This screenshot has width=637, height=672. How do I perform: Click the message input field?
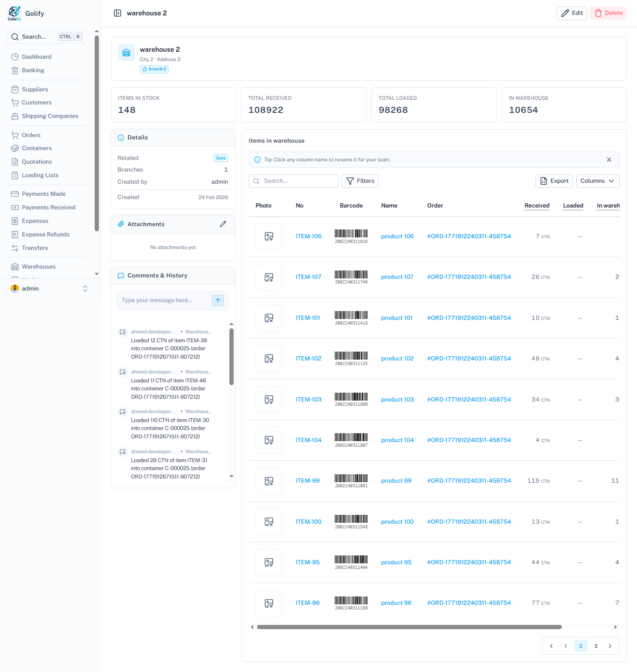click(164, 300)
